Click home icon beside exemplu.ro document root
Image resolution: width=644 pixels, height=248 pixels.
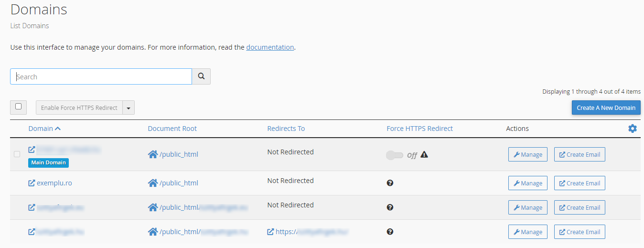click(153, 183)
